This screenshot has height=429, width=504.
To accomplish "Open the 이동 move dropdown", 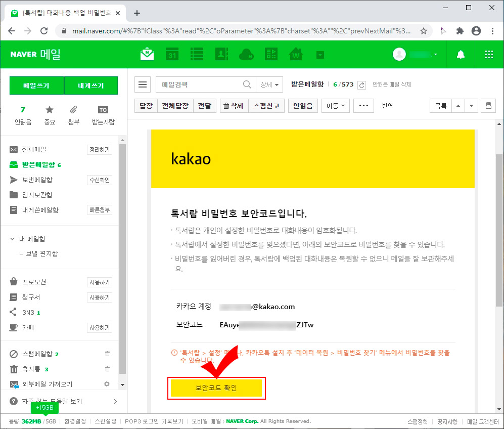I will [336, 106].
